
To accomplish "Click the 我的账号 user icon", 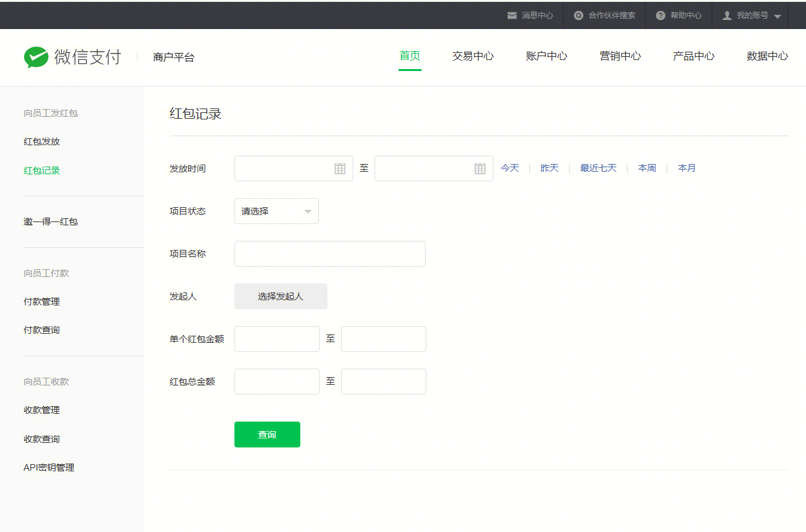I will click(x=727, y=15).
